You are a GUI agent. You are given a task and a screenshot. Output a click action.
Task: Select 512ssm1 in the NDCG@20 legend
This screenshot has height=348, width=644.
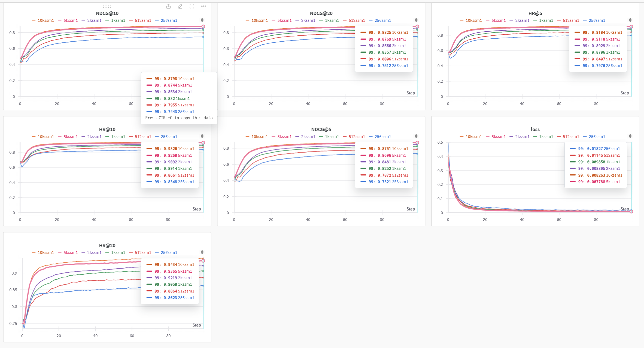point(357,20)
